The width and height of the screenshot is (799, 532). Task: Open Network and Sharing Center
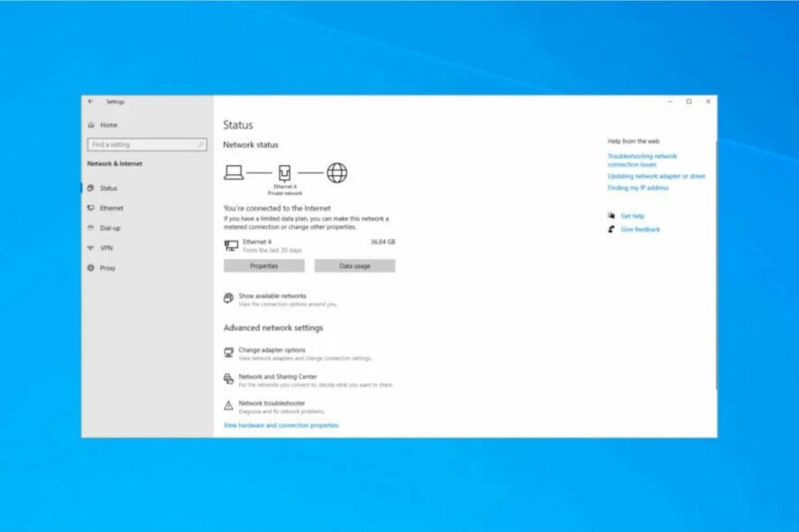(278, 377)
